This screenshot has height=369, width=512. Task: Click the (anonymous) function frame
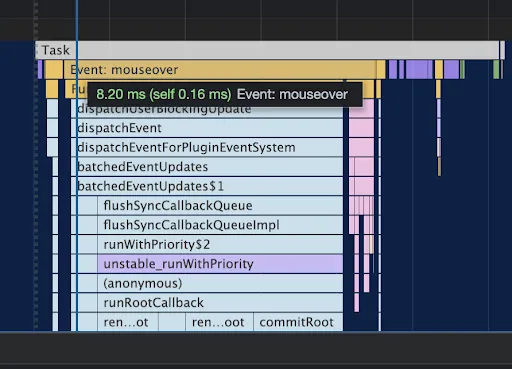coord(220,283)
